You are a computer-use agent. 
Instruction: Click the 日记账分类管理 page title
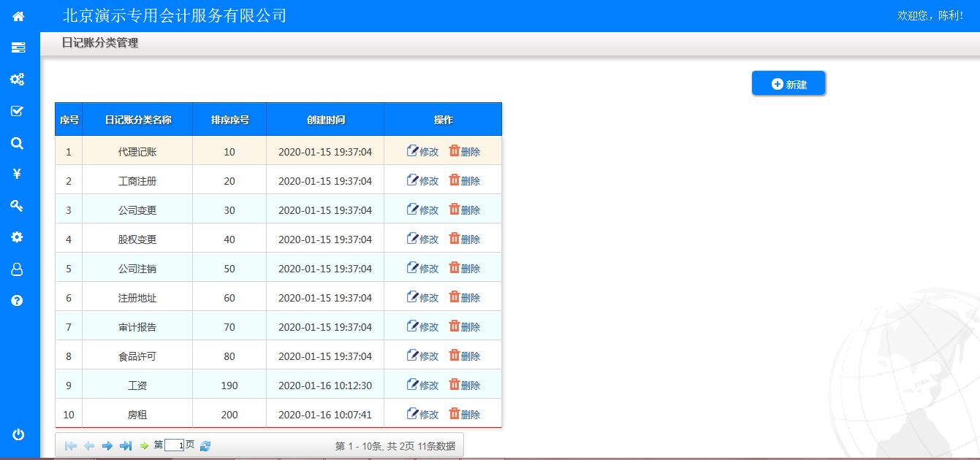point(100,43)
